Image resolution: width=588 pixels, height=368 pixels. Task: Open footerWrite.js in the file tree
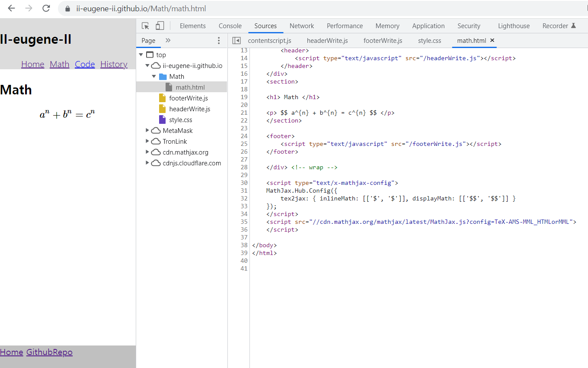click(x=189, y=98)
